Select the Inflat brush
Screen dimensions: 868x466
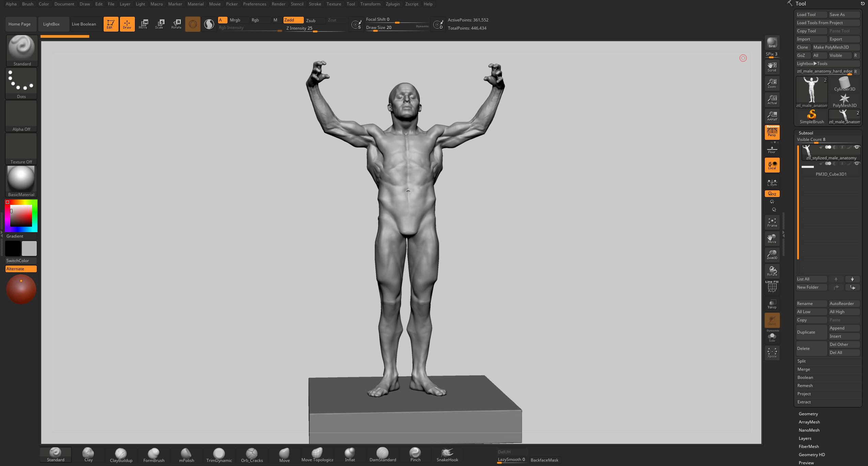pos(350,455)
